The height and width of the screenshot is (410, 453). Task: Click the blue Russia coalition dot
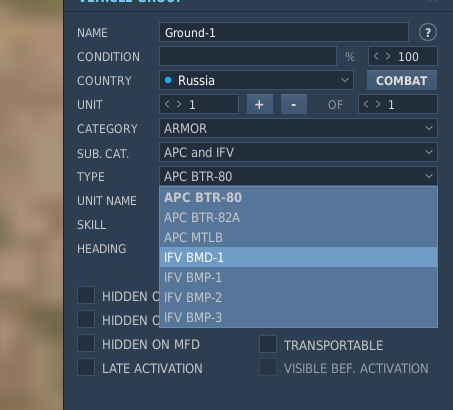(168, 80)
